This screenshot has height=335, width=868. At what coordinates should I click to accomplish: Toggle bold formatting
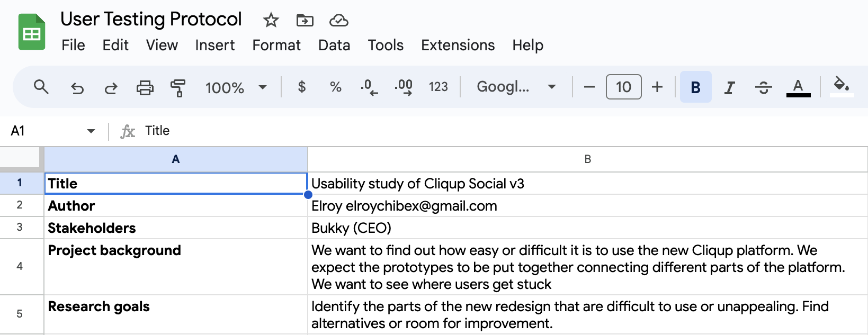(696, 87)
